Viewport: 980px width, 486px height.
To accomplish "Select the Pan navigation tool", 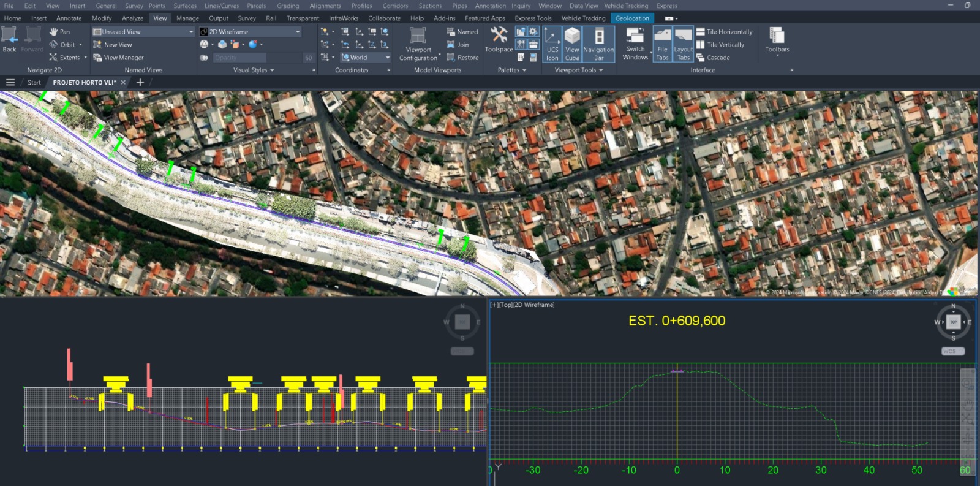I will point(59,32).
